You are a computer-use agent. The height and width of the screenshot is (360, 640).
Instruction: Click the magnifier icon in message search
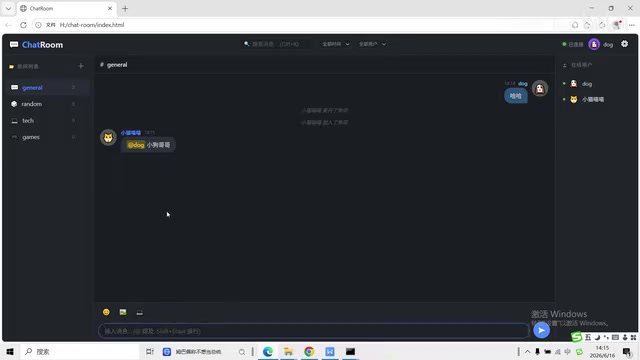click(247, 44)
